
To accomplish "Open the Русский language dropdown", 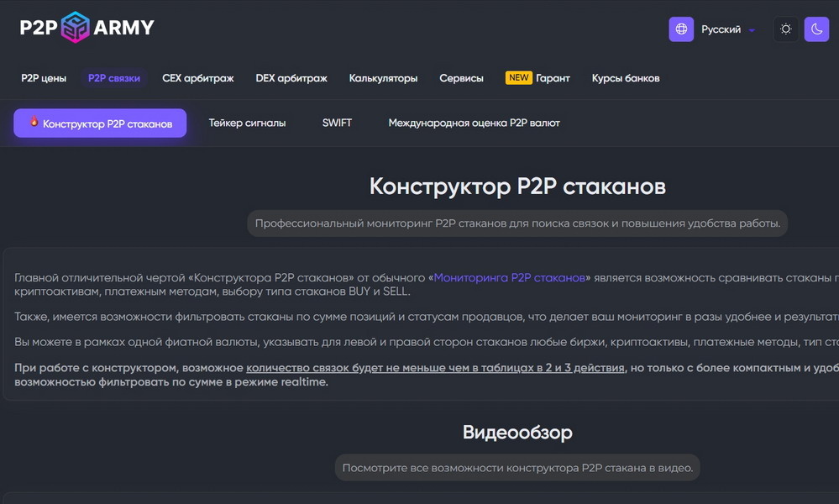I will click(x=728, y=29).
